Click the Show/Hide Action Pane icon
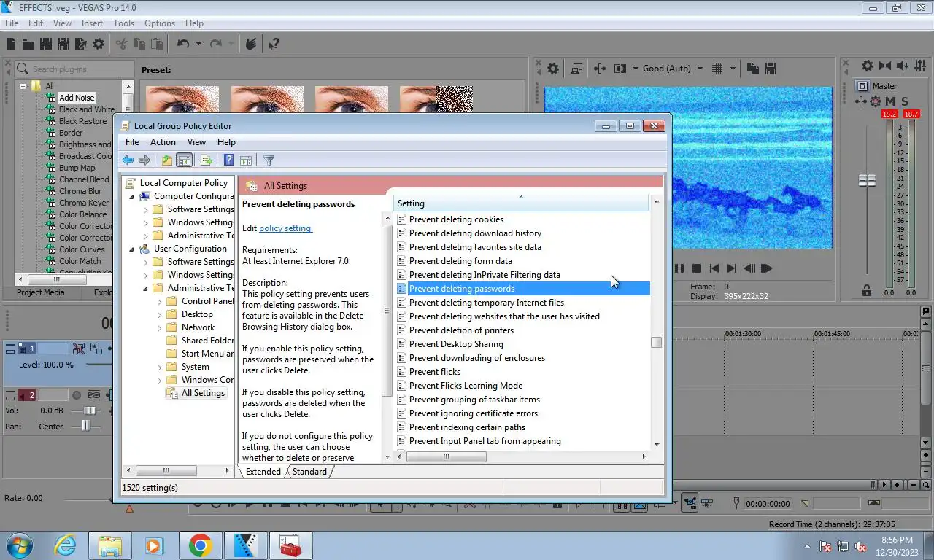 [246, 160]
